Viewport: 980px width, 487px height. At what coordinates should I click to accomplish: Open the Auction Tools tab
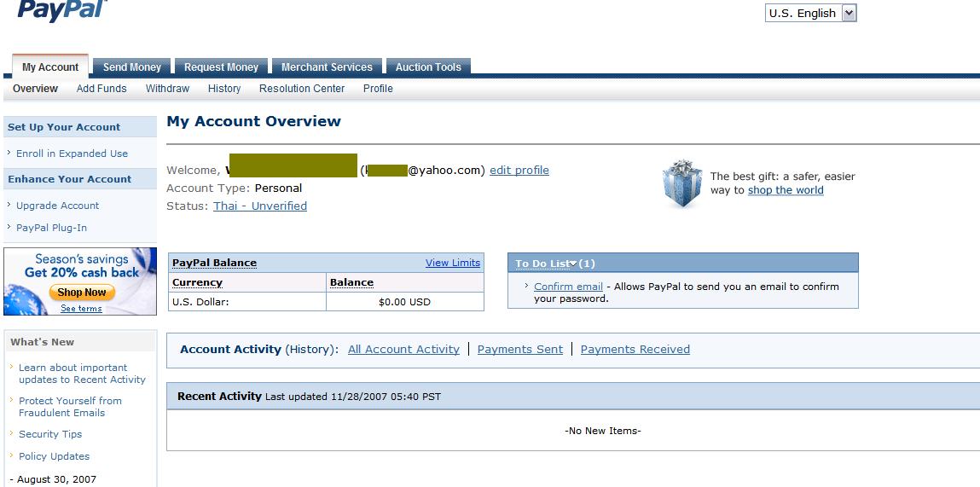pos(428,67)
